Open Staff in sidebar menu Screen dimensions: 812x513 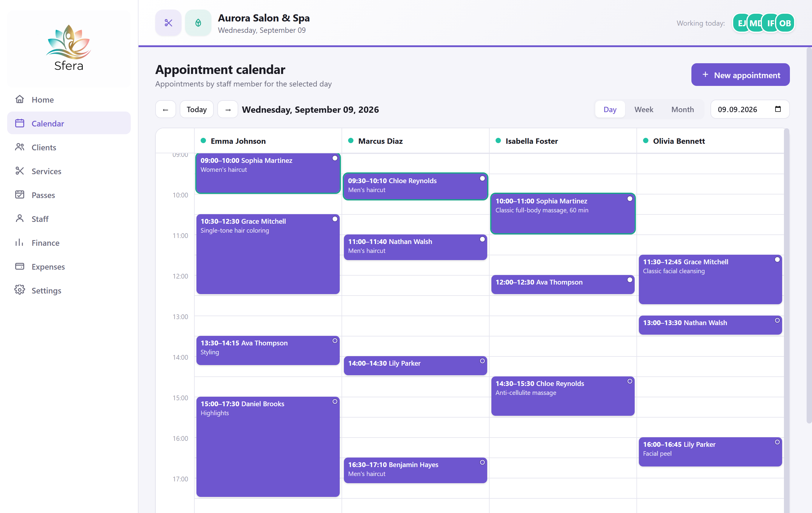(x=69, y=219)
